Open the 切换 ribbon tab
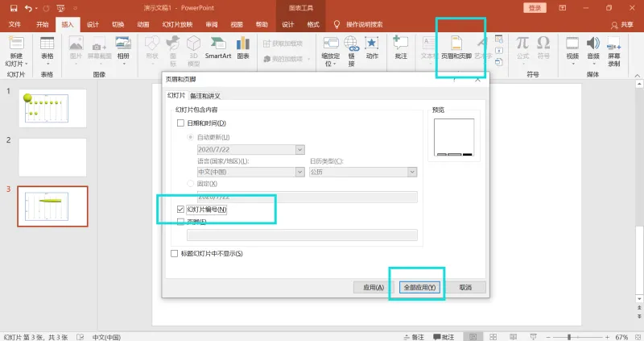The height and width of the screenshot is (341, 644). (118, 25)
